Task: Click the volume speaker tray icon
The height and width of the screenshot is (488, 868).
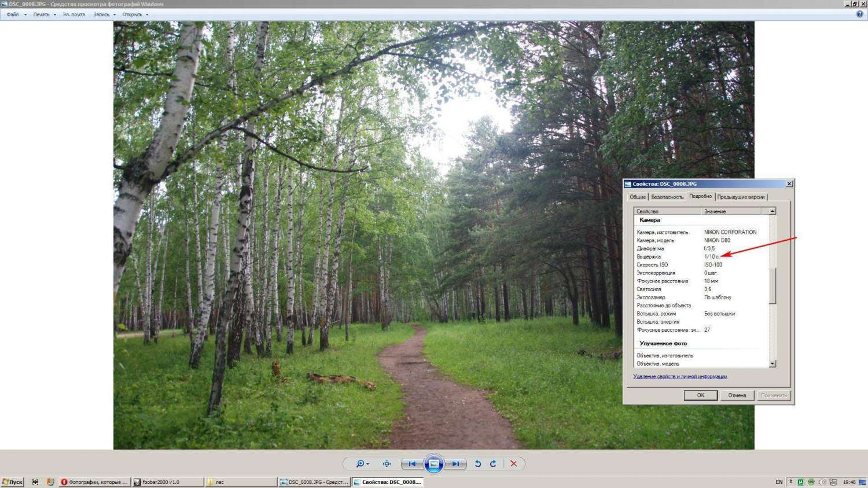Action: coord(822,482)
